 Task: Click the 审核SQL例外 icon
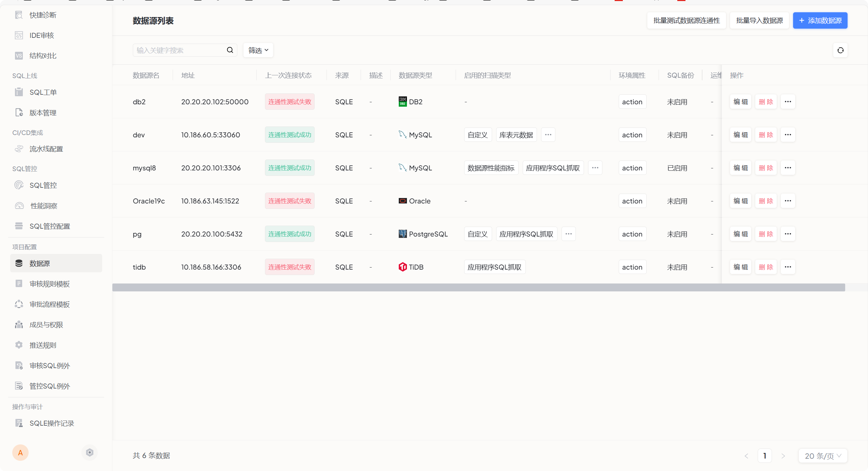[x=19, y=365]
